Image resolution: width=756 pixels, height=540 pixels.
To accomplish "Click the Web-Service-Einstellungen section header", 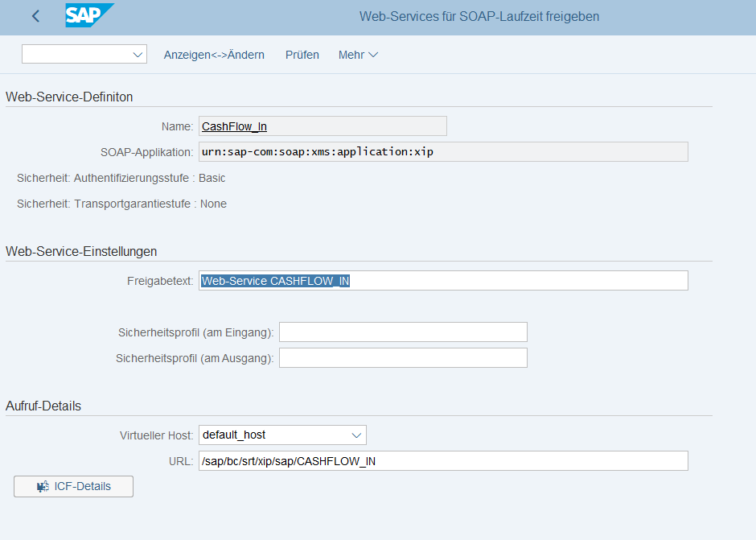I will pyautogui.click(x=81, y=251).
